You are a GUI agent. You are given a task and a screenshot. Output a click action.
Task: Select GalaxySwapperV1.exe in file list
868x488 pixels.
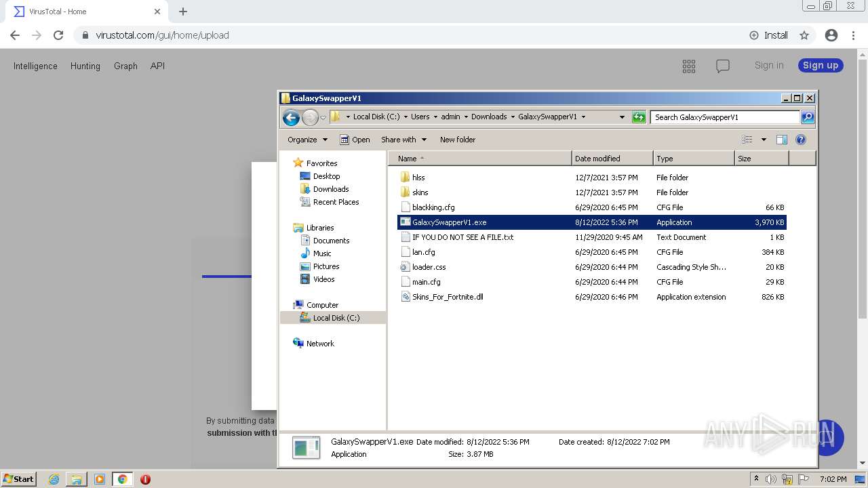[591, 222]
